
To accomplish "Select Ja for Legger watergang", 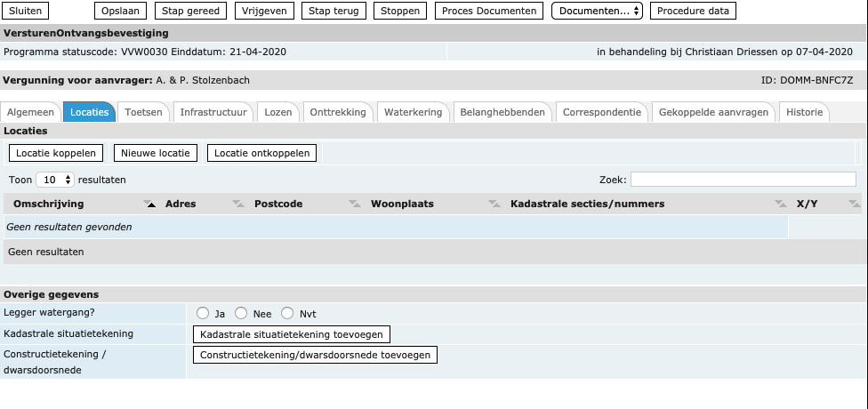I will click(203, 313).
